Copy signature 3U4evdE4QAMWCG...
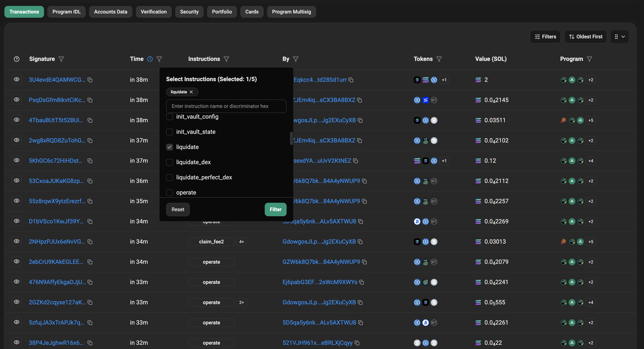This screenshot has height=349, width=644. (x=90, y=80)
